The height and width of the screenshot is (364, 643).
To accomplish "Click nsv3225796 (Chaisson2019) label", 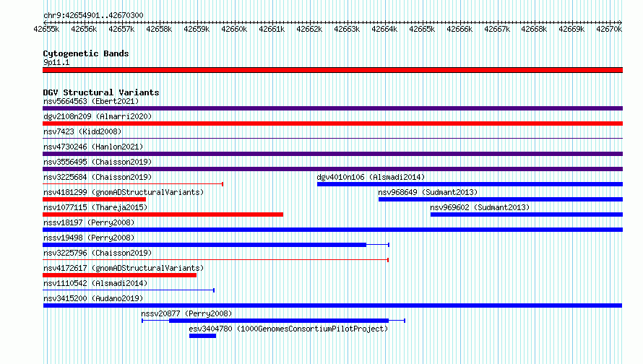I will tap(98, 253).
